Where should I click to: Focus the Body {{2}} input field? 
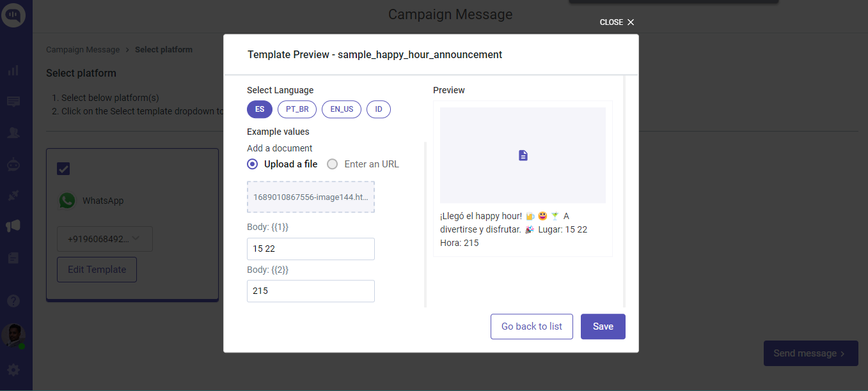pos(311,291)
